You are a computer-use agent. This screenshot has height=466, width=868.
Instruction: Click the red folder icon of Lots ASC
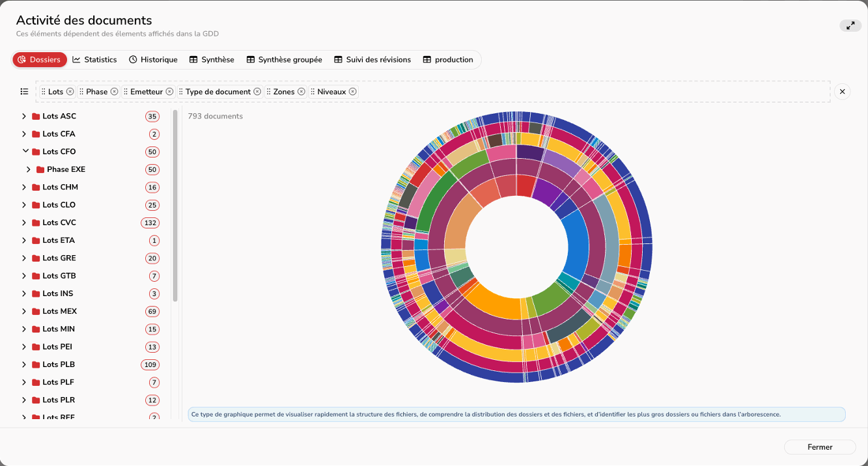pyautogui.click(x=36, y=116)
